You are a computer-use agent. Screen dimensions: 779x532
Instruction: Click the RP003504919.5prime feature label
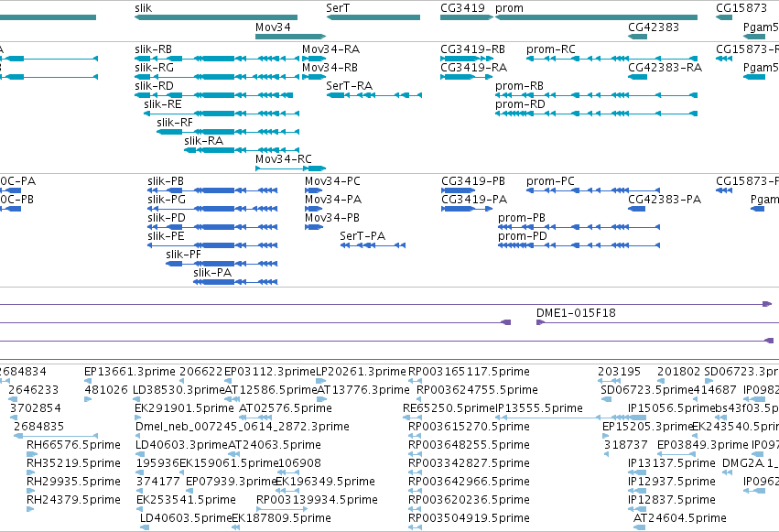tap(469, 518)
